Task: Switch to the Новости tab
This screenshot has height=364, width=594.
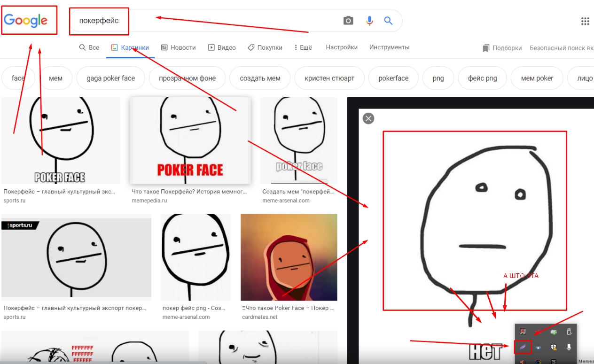Action: tap(178, 47)
